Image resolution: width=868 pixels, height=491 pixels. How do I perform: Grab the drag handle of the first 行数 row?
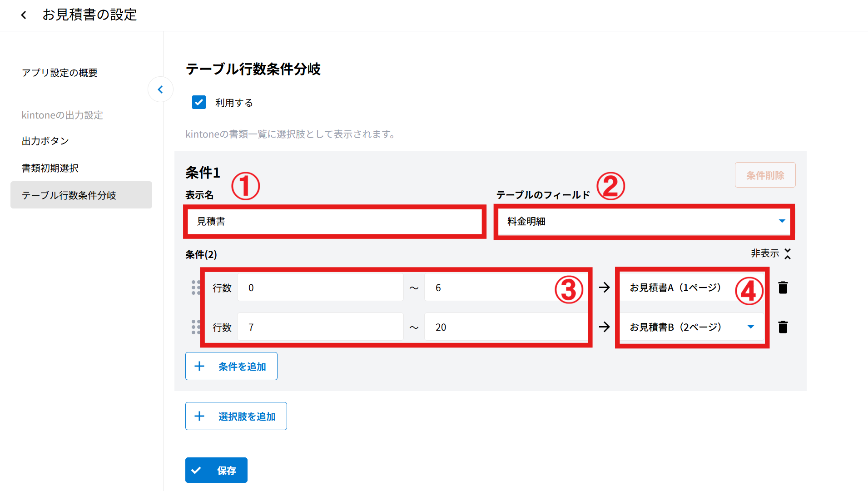point(195,288)
